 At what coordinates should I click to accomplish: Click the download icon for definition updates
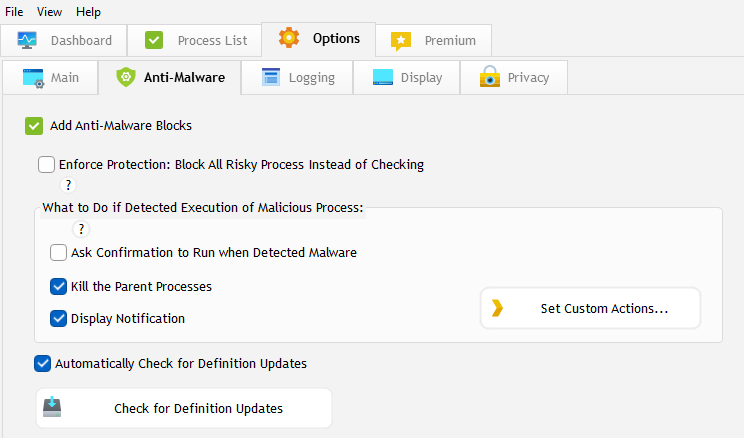[x=52, y=408]
